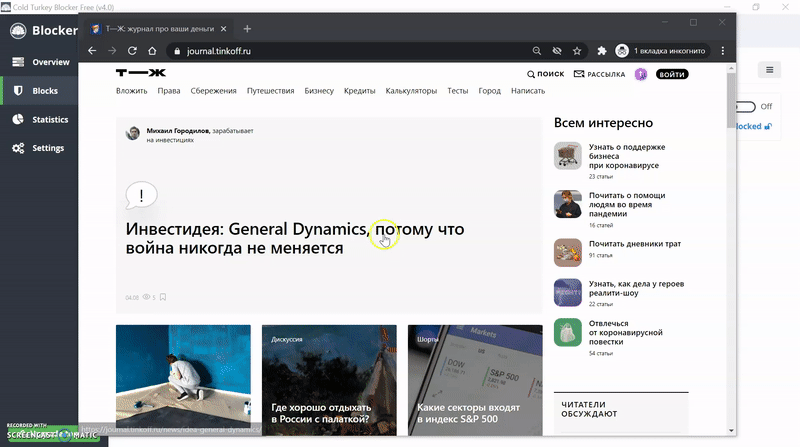Click the browser page vertical scrollbar

pyautogui.click(x=731, y=100)
